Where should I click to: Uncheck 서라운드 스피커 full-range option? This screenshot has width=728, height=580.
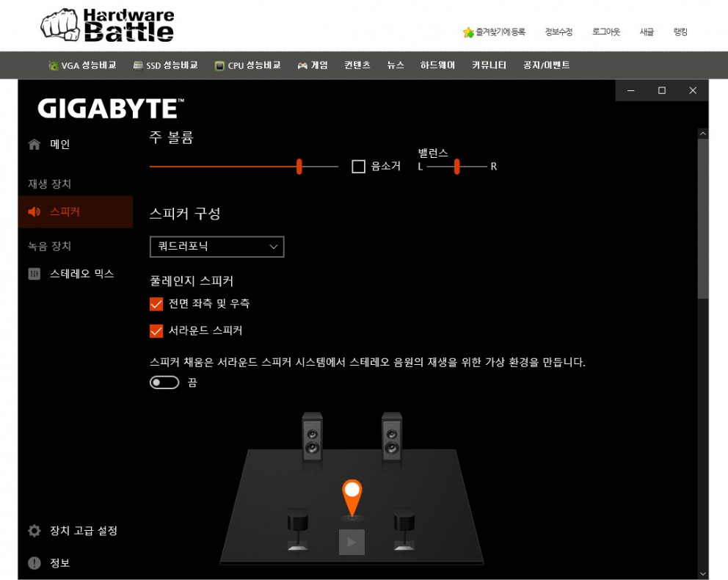(156, 330)
